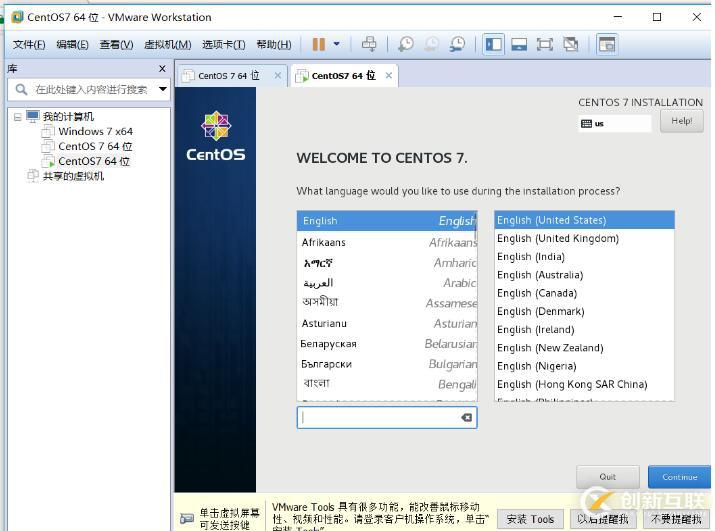715x531 pixels.
Task: Click the Help! button
Action: tap(681, 121)
